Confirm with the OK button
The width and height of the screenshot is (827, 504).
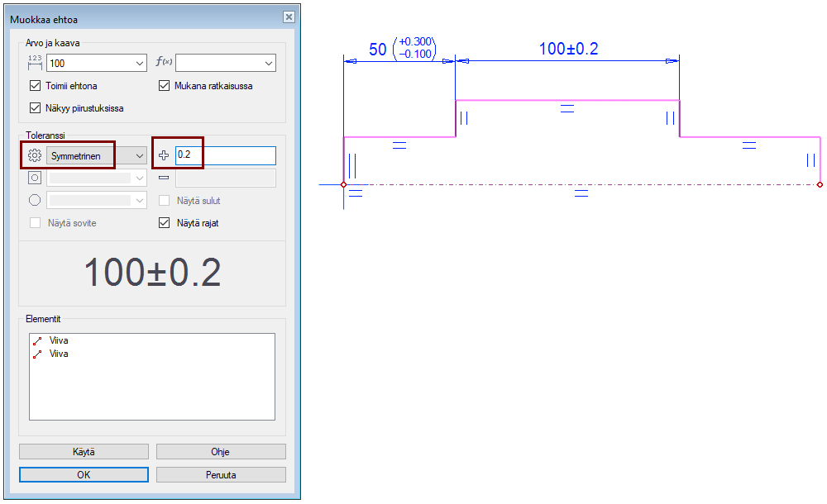click(x=84, y=475)
